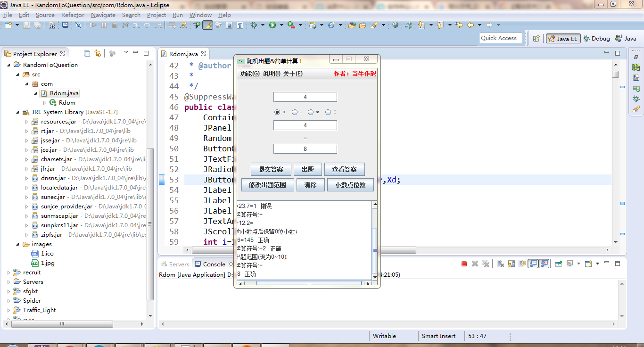Expand the recruit project tree node
Screen dimensions: 644x347
tap(9, 273)
